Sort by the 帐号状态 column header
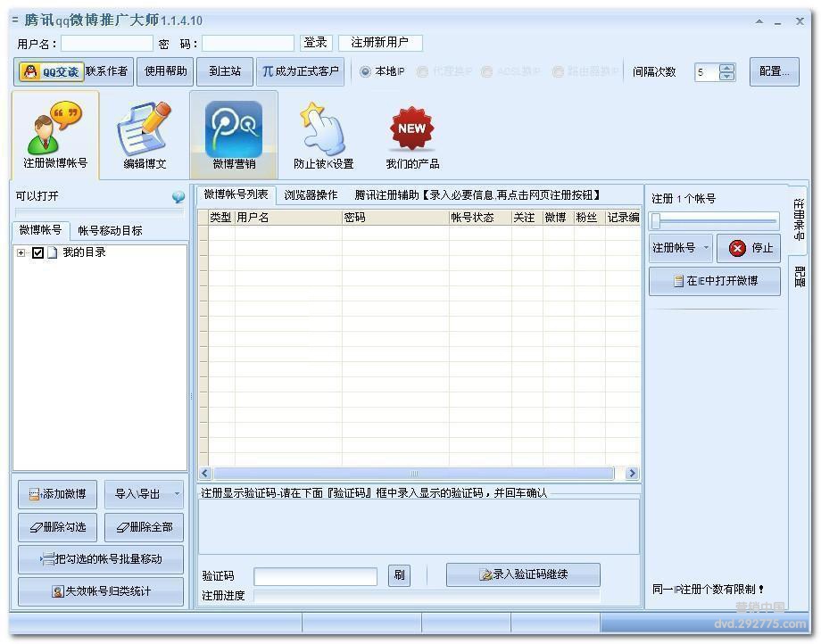The width and height of the screenshot is (821, 644). (479, 218)
